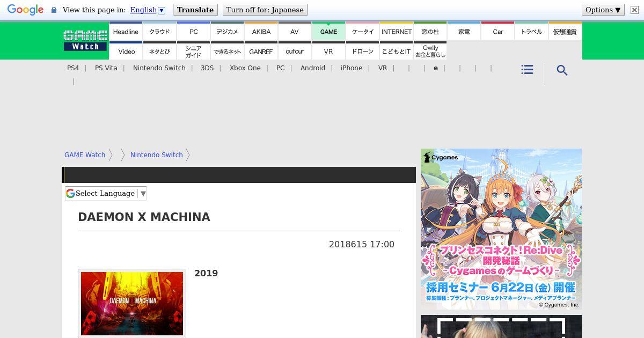The height and width of the screenshot is (338, 644).
Task: Open the シニアガイド tab
Action: 193,52
